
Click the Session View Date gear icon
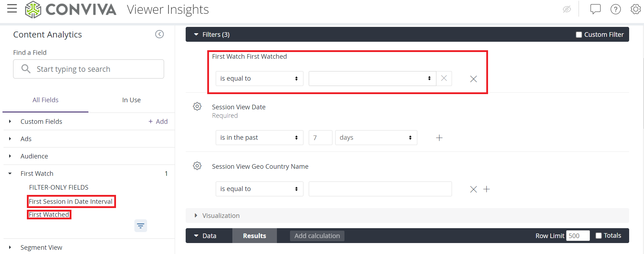[x=197, y=106]
